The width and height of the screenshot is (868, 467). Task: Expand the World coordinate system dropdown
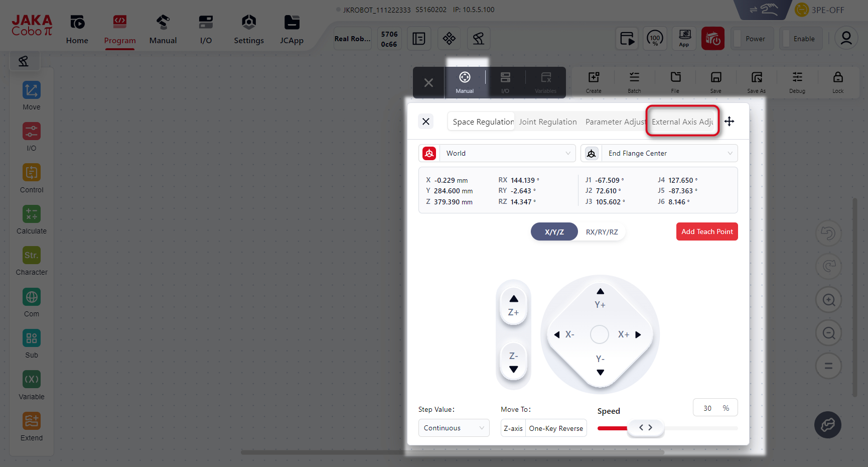(x=507, y=153)
